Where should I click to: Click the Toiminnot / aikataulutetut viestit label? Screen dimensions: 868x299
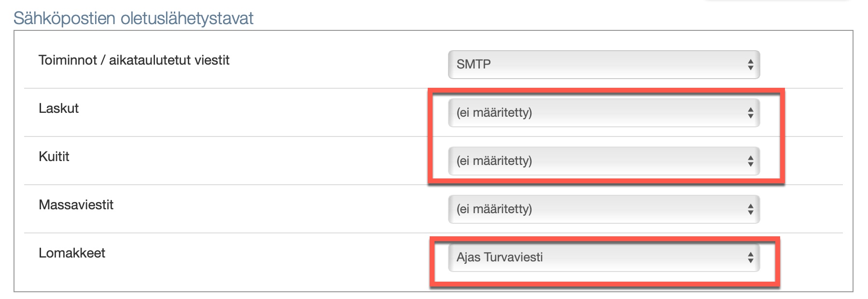[x=134, y=60]
